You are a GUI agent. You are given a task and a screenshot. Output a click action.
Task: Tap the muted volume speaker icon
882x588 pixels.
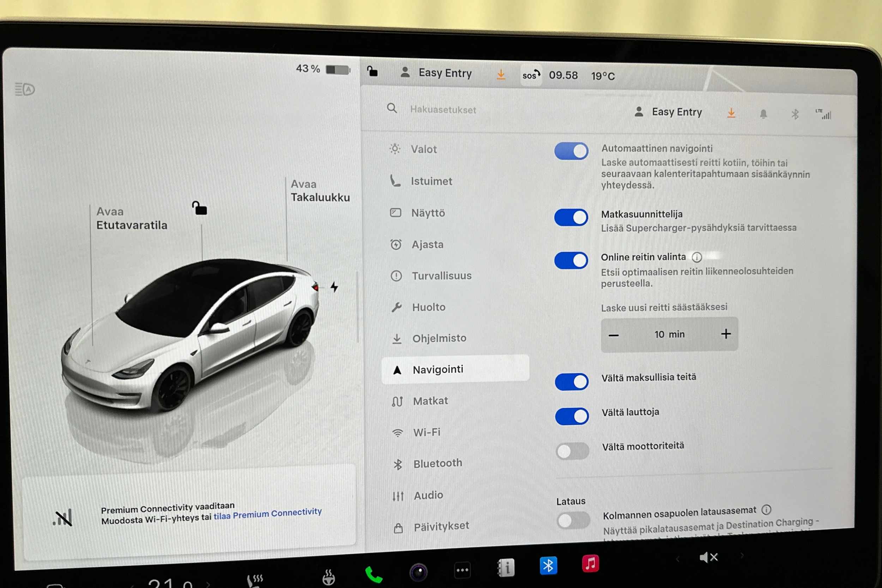pyautogui.click(x=708, y=558)
